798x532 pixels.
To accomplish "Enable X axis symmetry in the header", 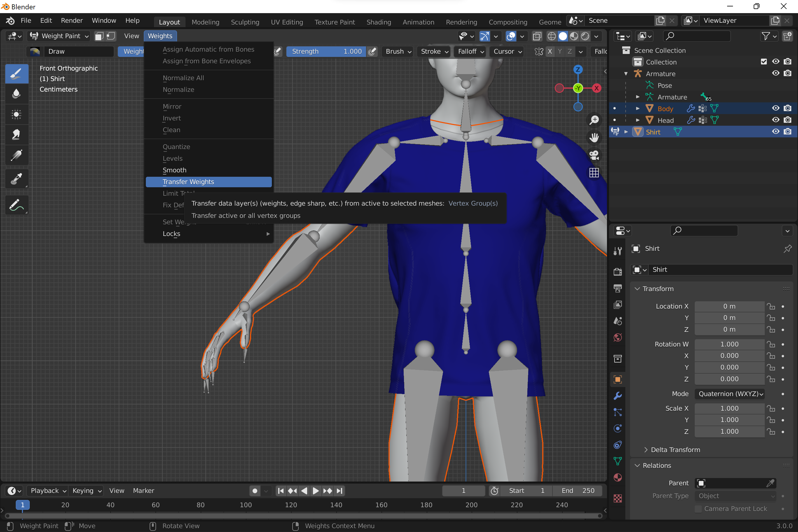I will point(550,52).
